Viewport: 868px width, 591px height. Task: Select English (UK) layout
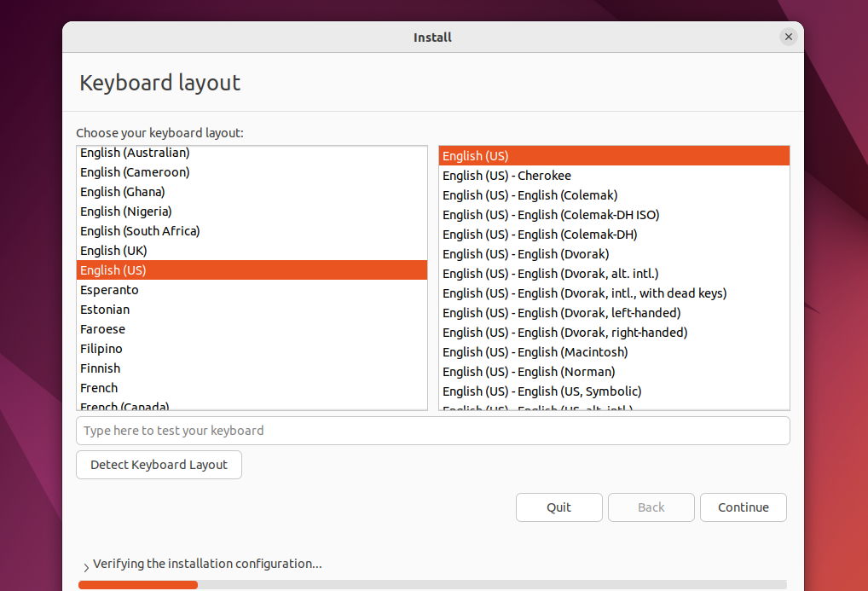click(x=252, y=251)
